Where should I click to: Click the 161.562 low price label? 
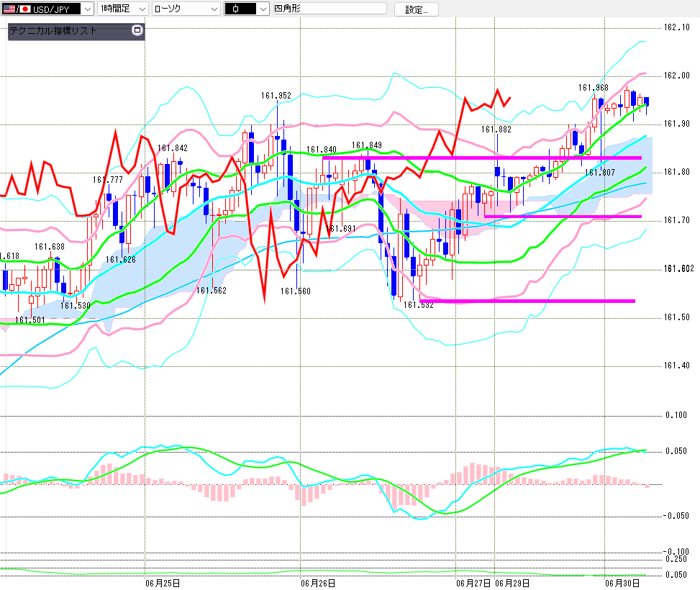click(212, 291)
